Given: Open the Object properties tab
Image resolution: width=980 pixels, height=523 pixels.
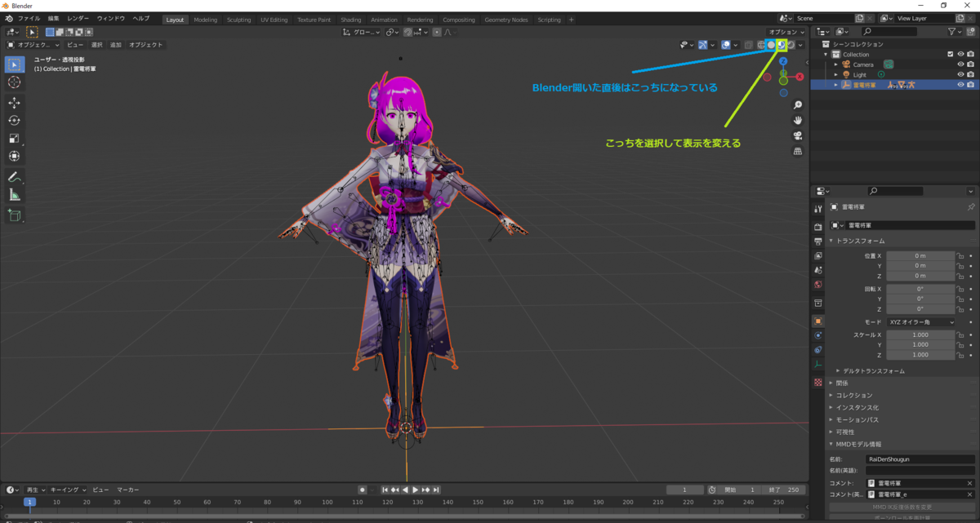Looking at the screenshot, I should 818,321.
